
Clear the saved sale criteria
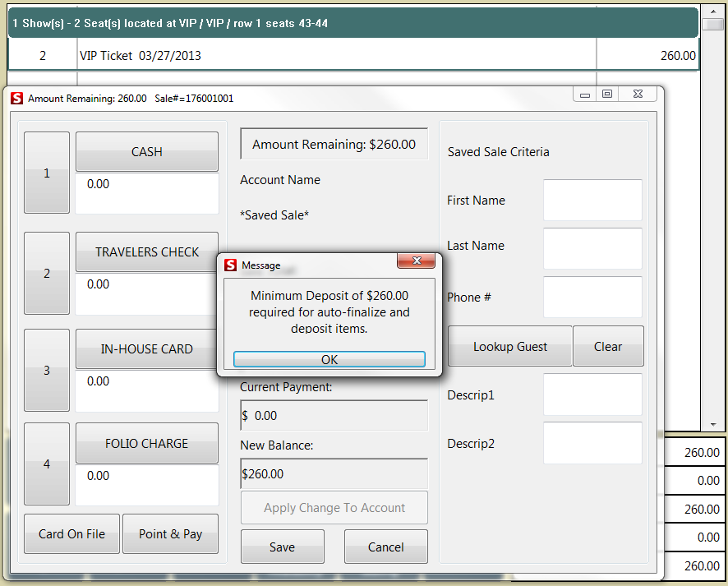tap(608, 347)
